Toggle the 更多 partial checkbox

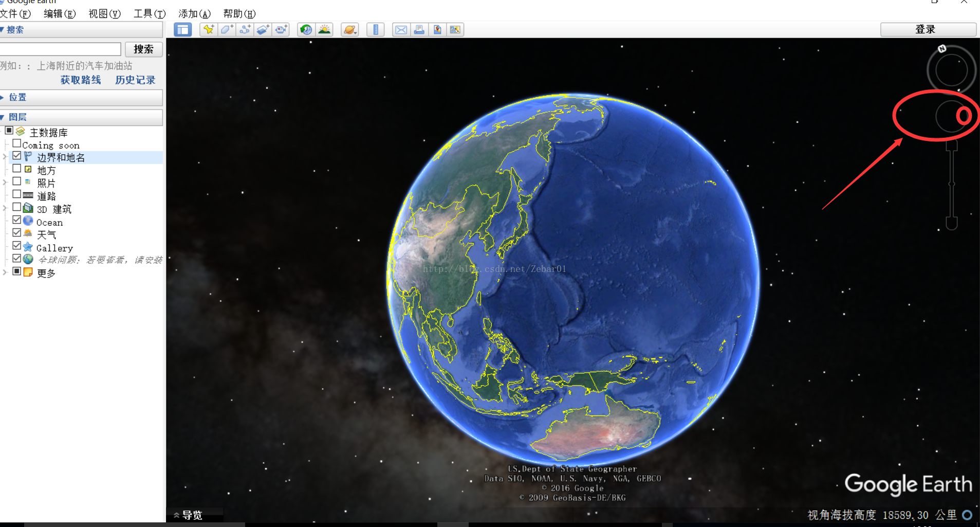pyautogui.click(x=17, y=271)
